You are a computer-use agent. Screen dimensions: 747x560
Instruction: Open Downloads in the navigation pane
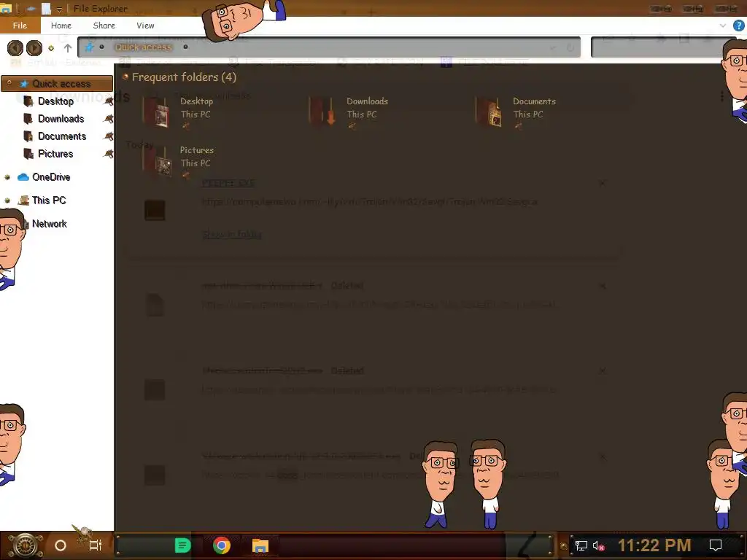tap(61, 119)
